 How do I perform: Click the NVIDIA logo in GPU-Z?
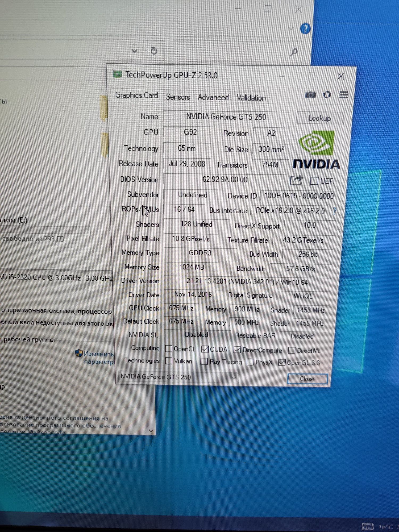tap(317, 150)
